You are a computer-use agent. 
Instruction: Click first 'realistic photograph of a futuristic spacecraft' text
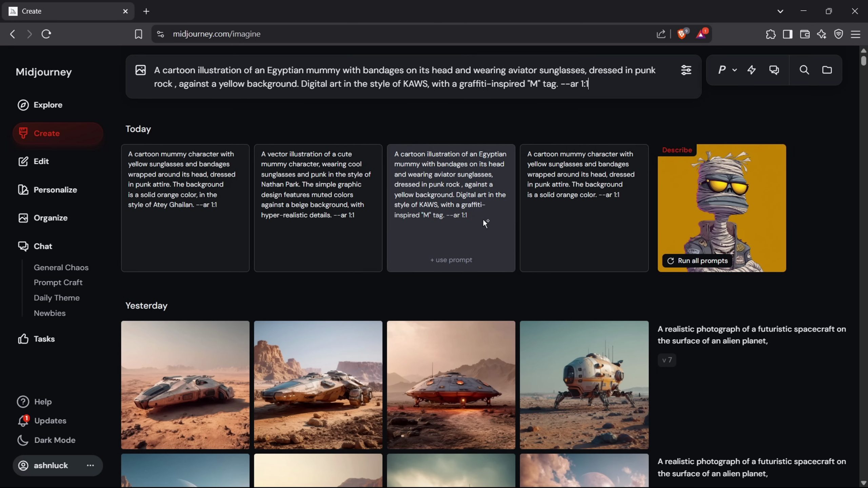(752, 335)
